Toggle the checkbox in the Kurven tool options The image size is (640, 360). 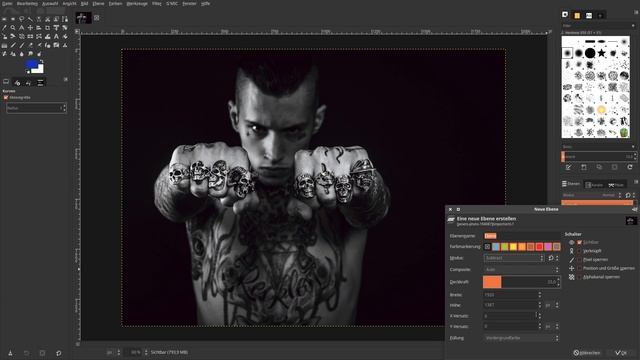pos(6,98)
